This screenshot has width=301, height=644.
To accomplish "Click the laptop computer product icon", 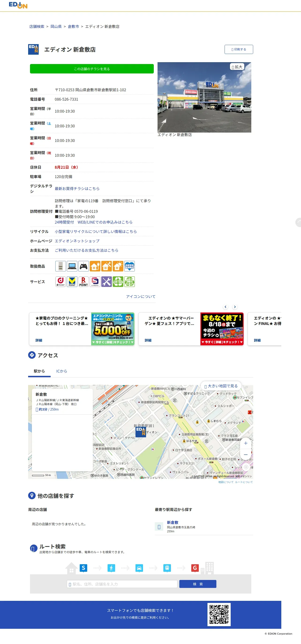I will (x=72, y=266).
